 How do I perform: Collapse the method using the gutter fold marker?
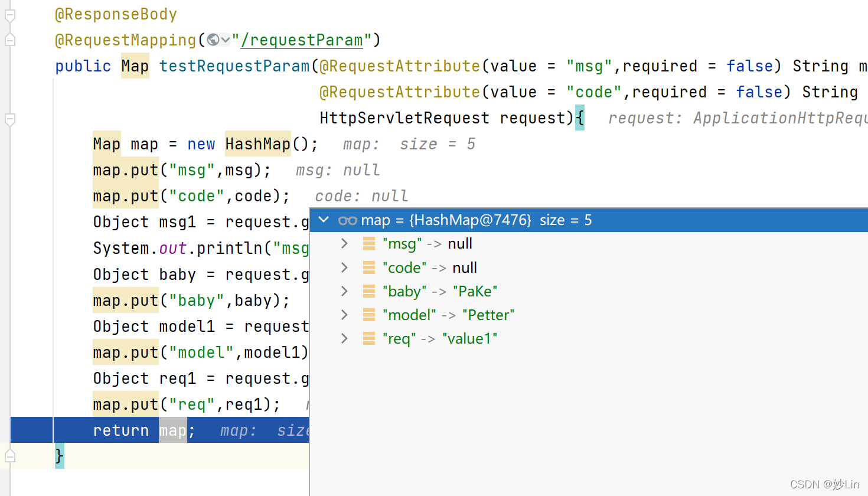(9, 120)
